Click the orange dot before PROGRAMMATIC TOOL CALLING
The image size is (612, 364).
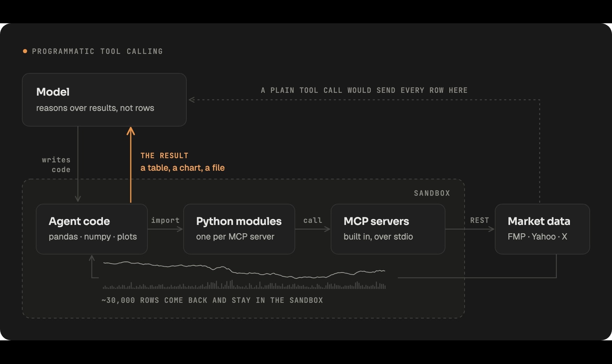[x=25, y=51]
